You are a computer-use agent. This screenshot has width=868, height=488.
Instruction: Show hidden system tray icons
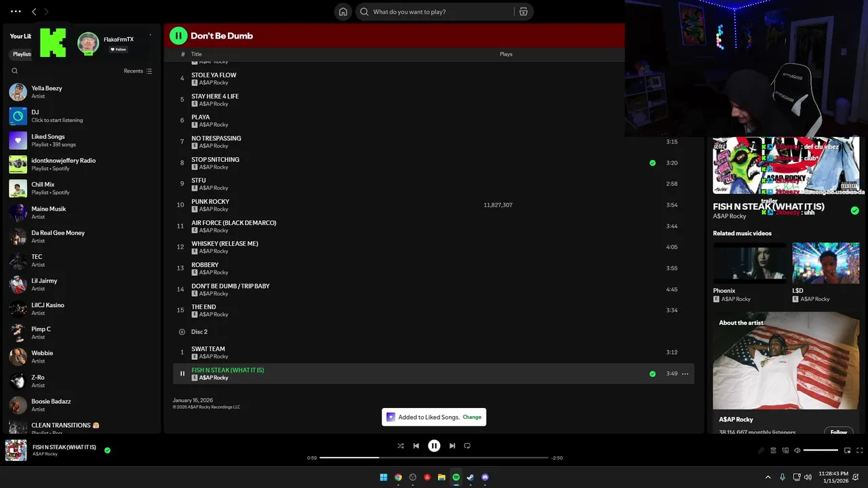[x=768, y=477]
